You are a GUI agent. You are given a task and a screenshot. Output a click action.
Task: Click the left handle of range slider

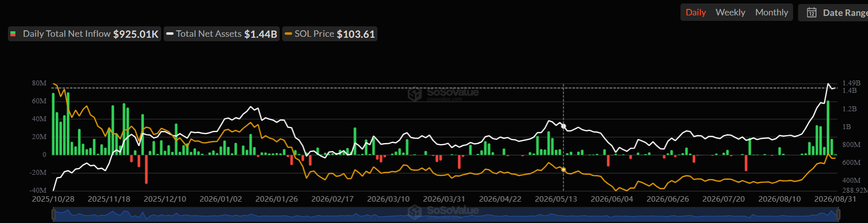54,215
